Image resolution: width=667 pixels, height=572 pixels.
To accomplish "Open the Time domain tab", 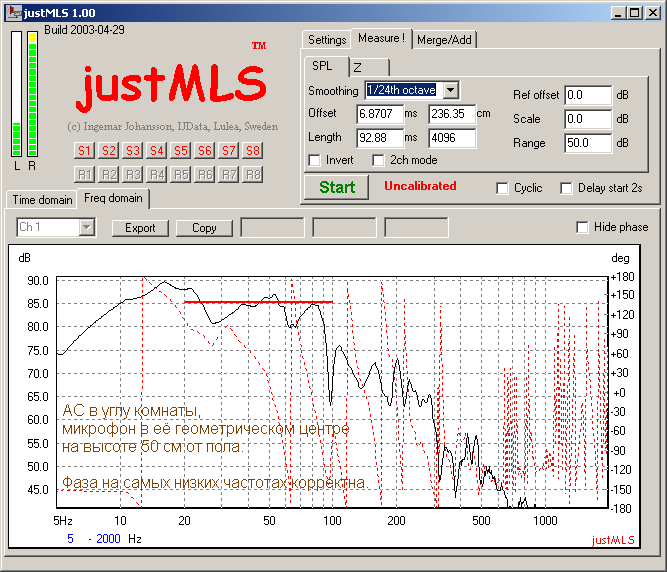I will pyautogui.click(x=42, y=200).
